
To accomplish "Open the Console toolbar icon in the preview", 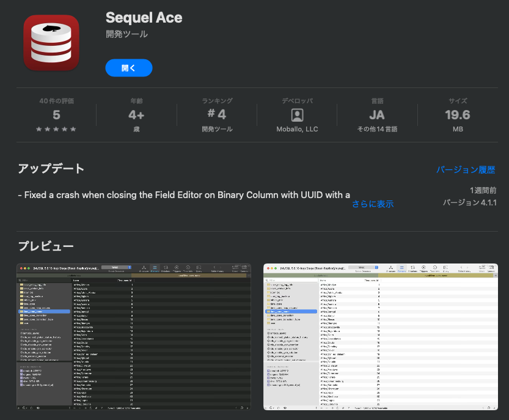I will (243, 267).
